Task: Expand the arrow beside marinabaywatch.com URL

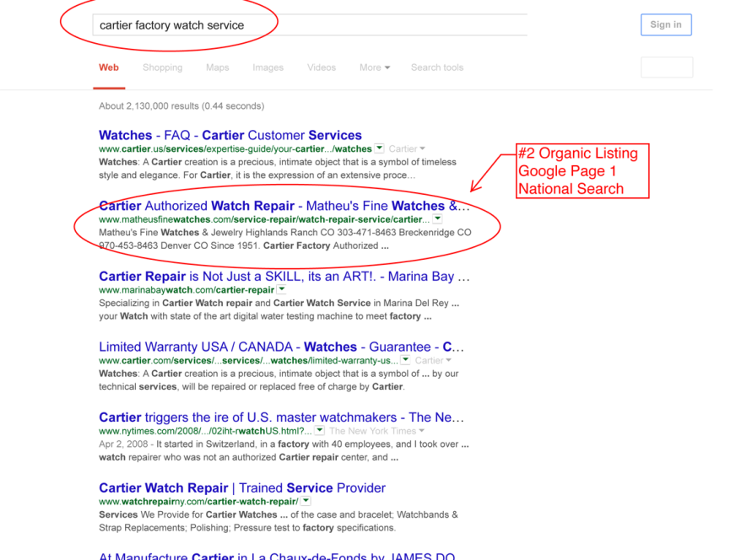Action: [282, 289]
